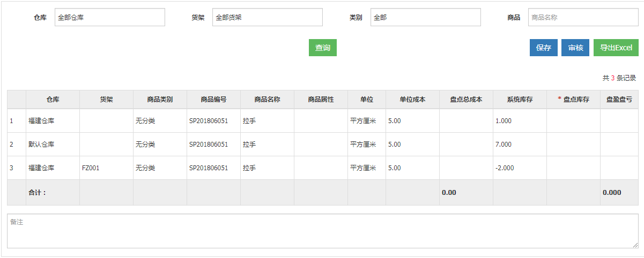Click the 盘点库存 cell in row 2
This screenshot has width=644, height=258.
(573, 145)
